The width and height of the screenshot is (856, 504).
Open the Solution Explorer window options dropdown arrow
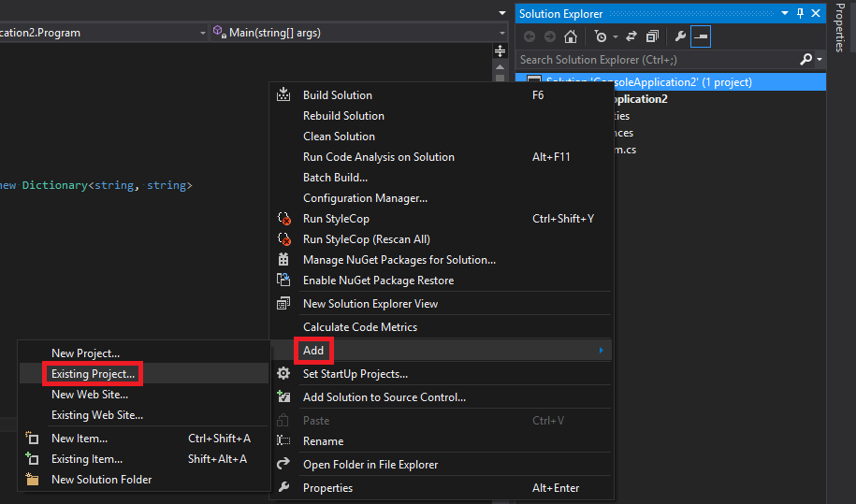pyautogui.click(x=785, y=13)
